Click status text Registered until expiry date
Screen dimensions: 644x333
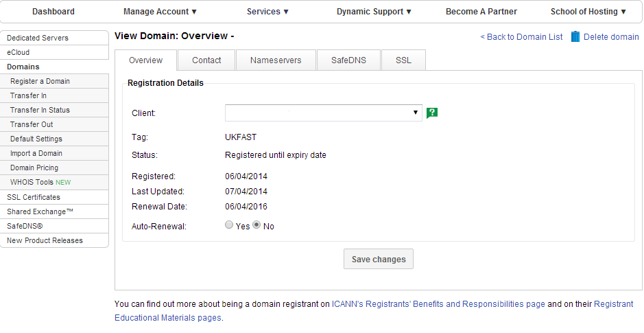(276, 155)
